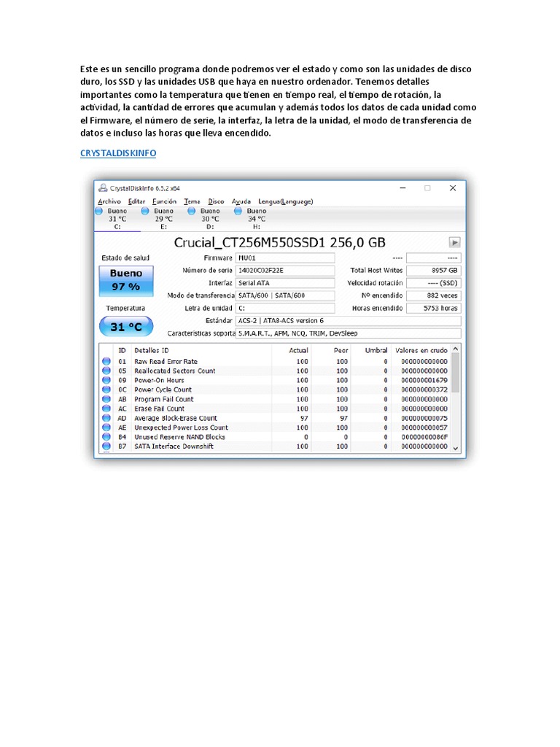Click the serial number field 14020C02F22E

[285, 270]
